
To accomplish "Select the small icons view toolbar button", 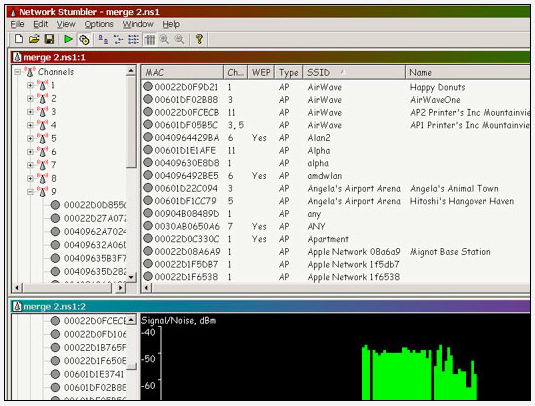I will [118, 40].
